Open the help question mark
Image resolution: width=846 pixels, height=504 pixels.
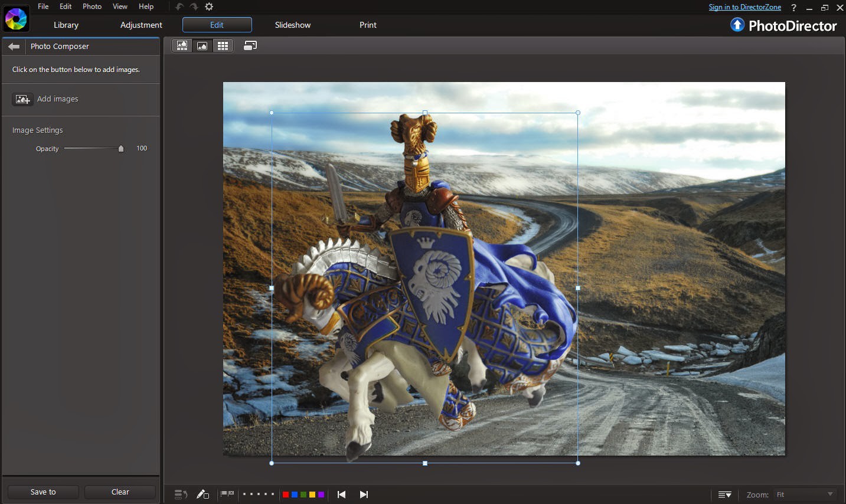click(793, 8)
